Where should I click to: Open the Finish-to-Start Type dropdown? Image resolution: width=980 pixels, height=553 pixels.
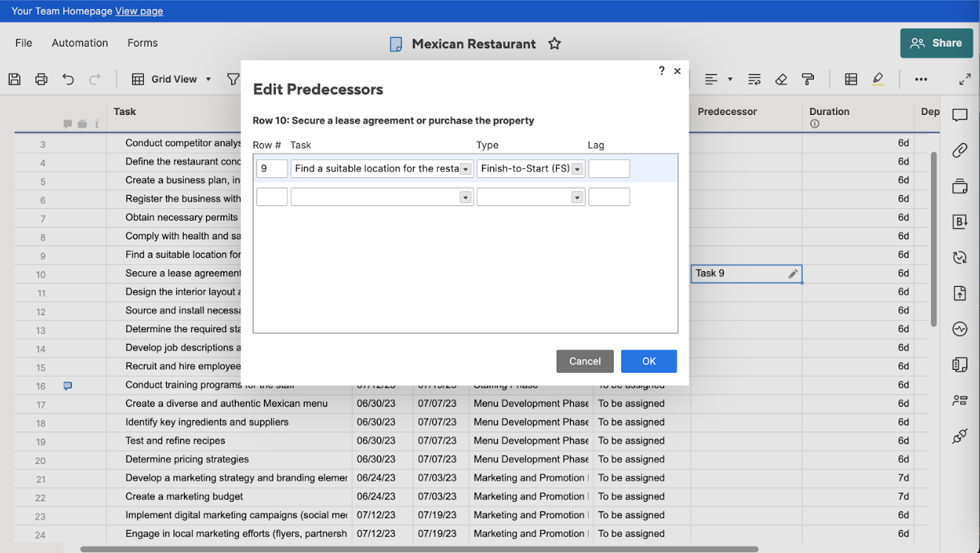(577, 168)
